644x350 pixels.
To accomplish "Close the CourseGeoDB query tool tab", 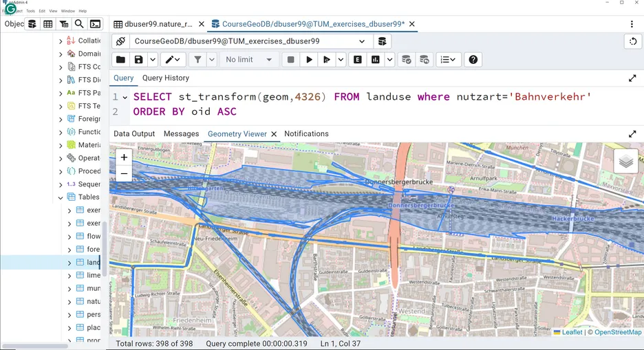I will pos(412,24).
